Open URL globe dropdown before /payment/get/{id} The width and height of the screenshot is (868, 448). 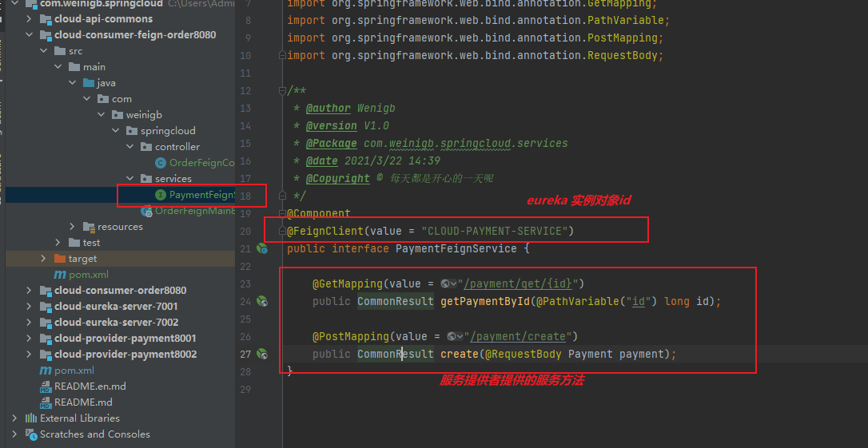coord(449,283)
